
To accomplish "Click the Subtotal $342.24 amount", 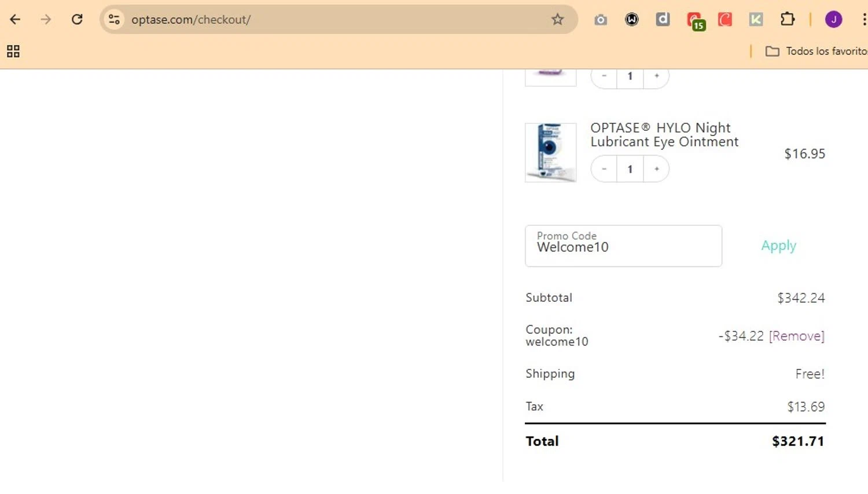I will [x=801, y=298].
